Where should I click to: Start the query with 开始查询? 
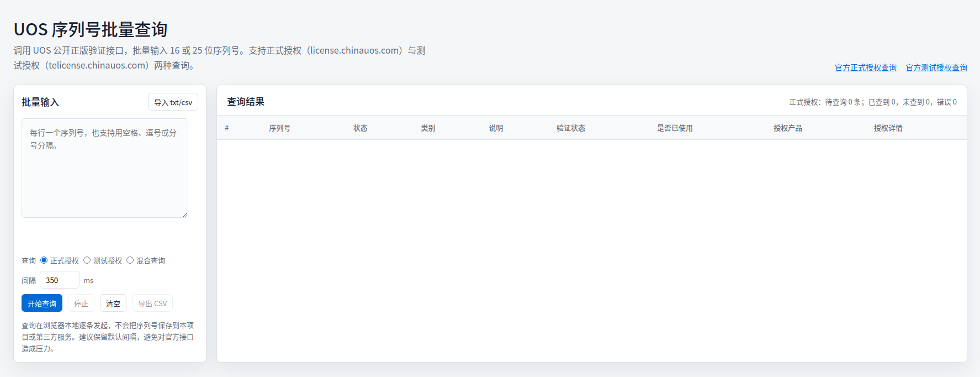pos(42,303)
